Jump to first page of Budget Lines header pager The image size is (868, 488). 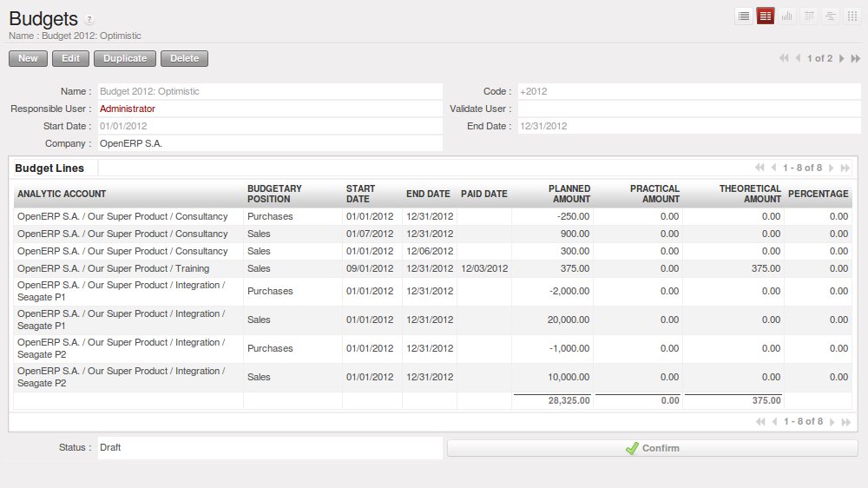pos(759,168)
